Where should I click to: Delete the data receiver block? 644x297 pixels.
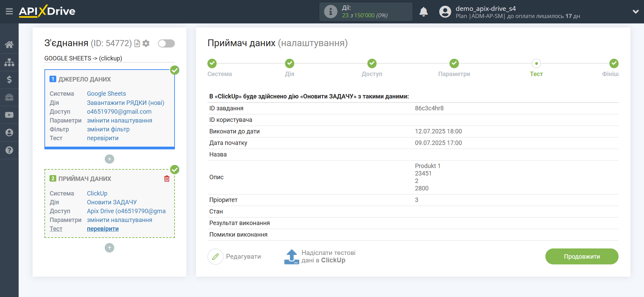(167, 179)
